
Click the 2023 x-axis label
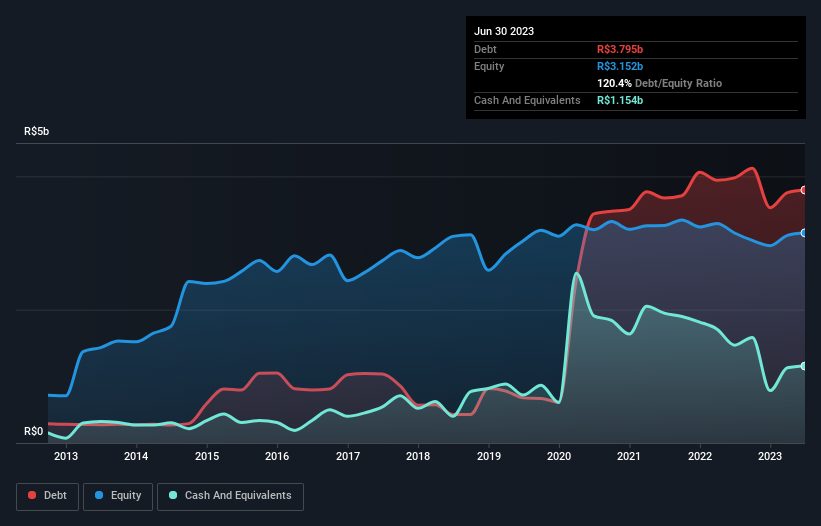[x=770, y=457]
